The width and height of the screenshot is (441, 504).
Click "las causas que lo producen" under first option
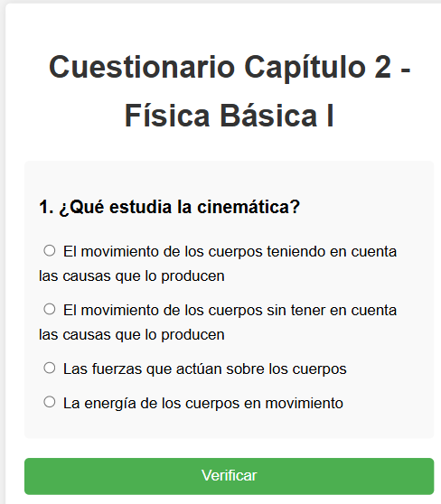(132, 276)
